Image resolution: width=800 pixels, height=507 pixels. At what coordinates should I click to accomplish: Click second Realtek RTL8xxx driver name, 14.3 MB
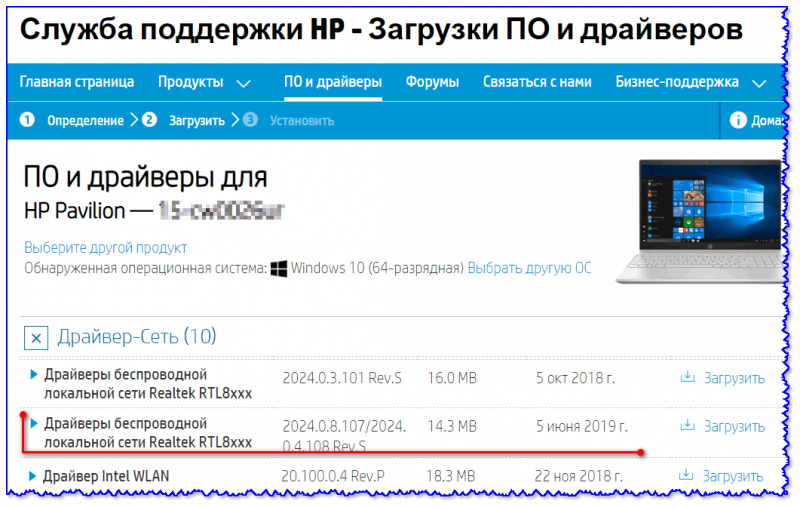click(148, 433)
